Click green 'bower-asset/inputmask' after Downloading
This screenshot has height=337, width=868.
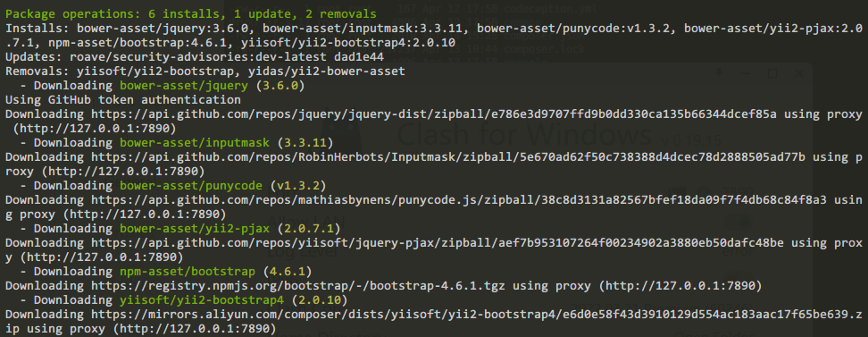coord(195,143)
